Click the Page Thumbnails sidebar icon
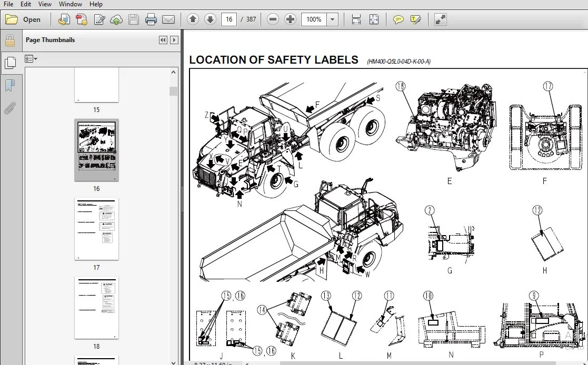The width and height of the screenshot is (588, 365). click(x=10, y=63)
